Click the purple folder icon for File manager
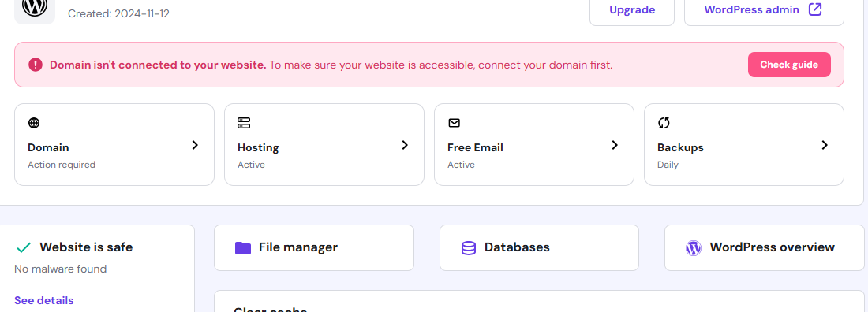Viewport: 868px width, 312px height. (243, 248)
